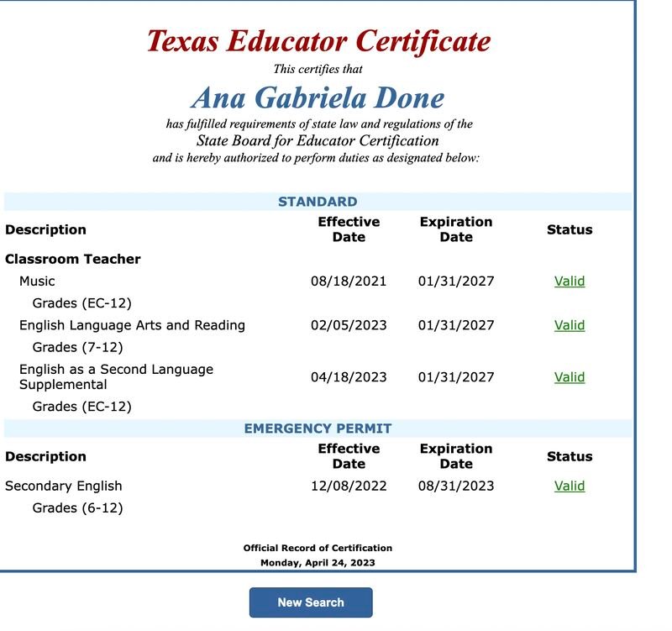Screen dimensions: 672x631
Task: Open Valid link for English Language Arts and Reading
Action: pos(569,325)
